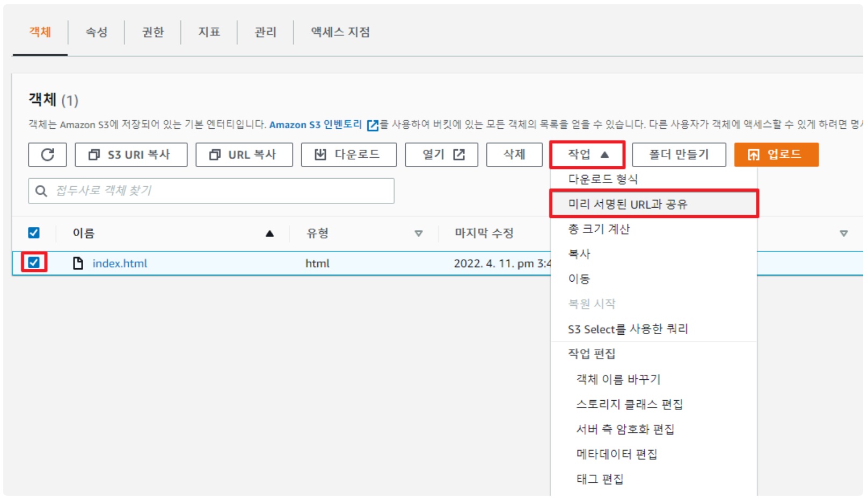Click the refresh objects icon button

(x=47, y=155)
